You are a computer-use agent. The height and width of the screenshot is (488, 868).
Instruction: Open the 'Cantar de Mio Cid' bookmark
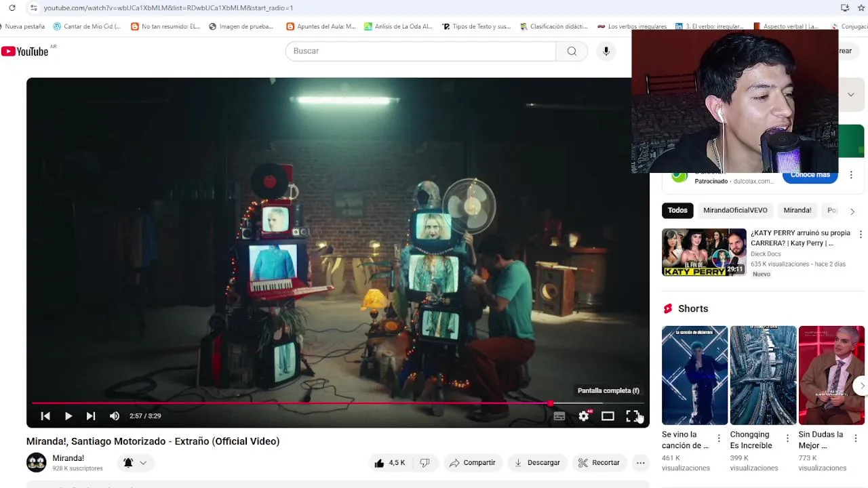[87, 26]
